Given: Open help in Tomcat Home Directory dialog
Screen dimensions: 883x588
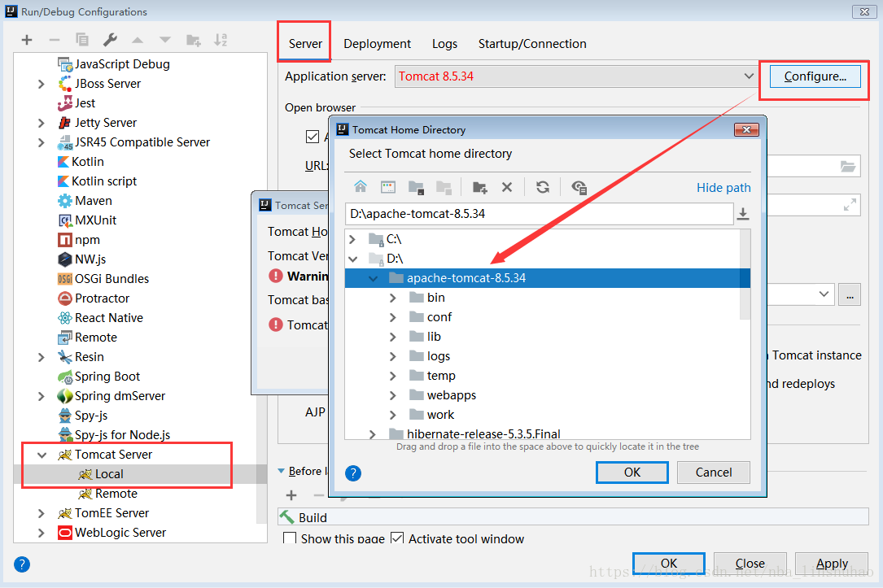Looking at the screenshot, I should click(353, 473).
